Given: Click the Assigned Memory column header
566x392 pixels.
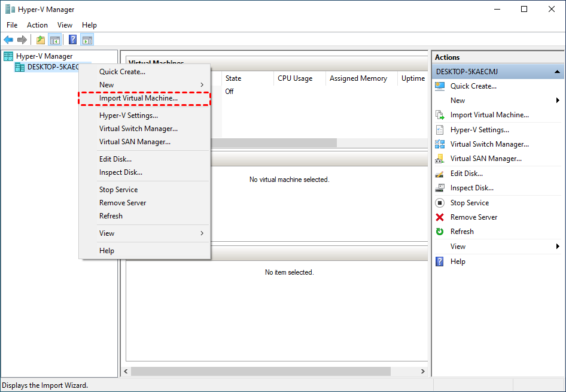Looking at the screenshot, I should 361,78.
